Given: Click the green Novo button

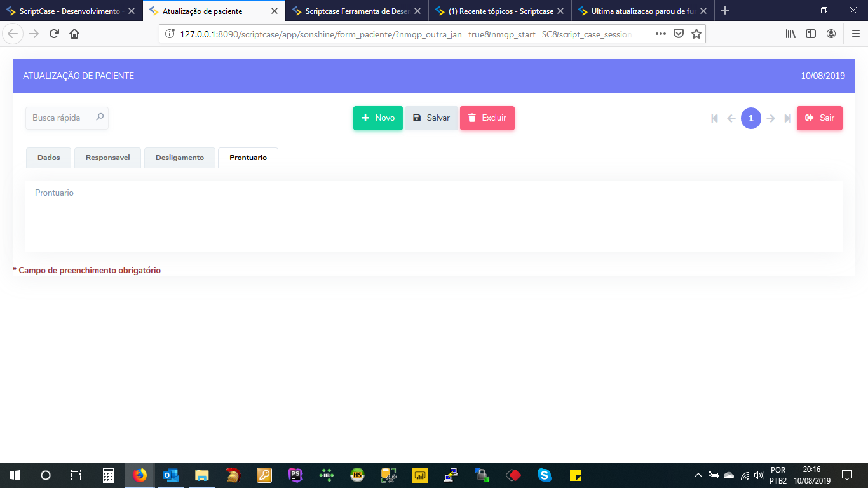Looking at the screenshot, I should pos(378,118).
